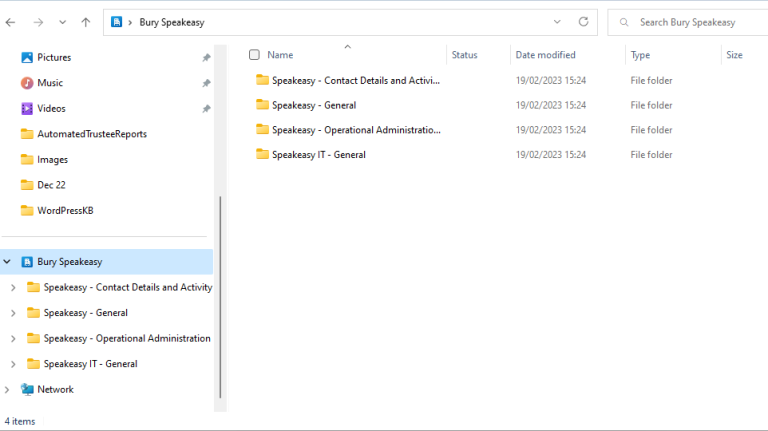Expand Speakeasy - Contact Details and Activity node
The height and width of the screenshot is (431, 768).
(13, 287)
